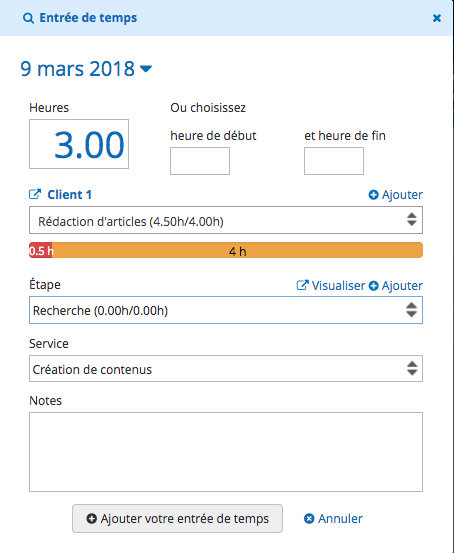The width and height of the screenshot is (454, 553).
Task: Close the time entry dialog
Action: 437,18
